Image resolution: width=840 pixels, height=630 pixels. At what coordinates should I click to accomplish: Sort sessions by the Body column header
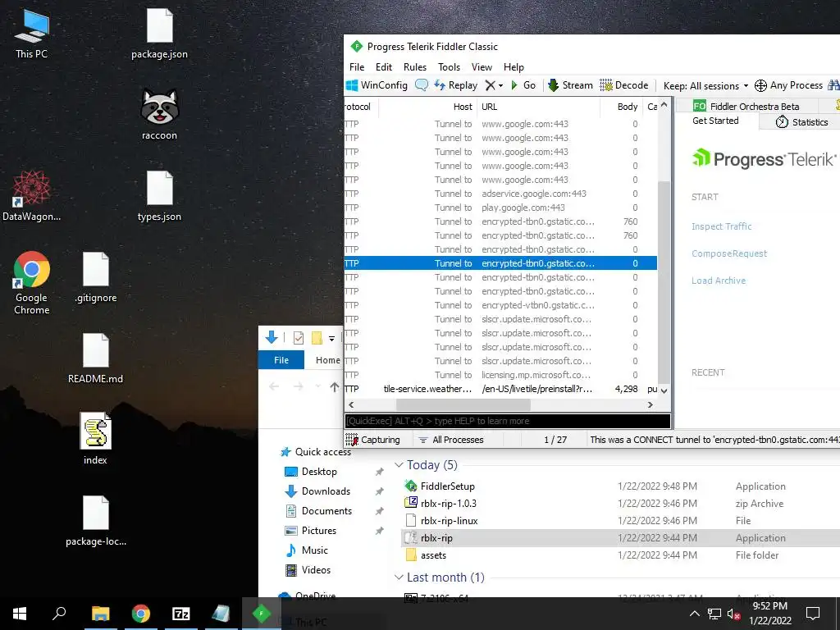coord(622,107)
